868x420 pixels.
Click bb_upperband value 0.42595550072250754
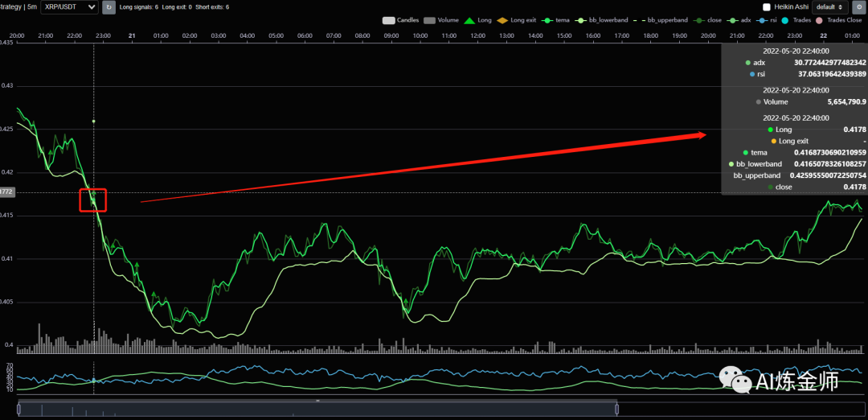coord(828,175)
